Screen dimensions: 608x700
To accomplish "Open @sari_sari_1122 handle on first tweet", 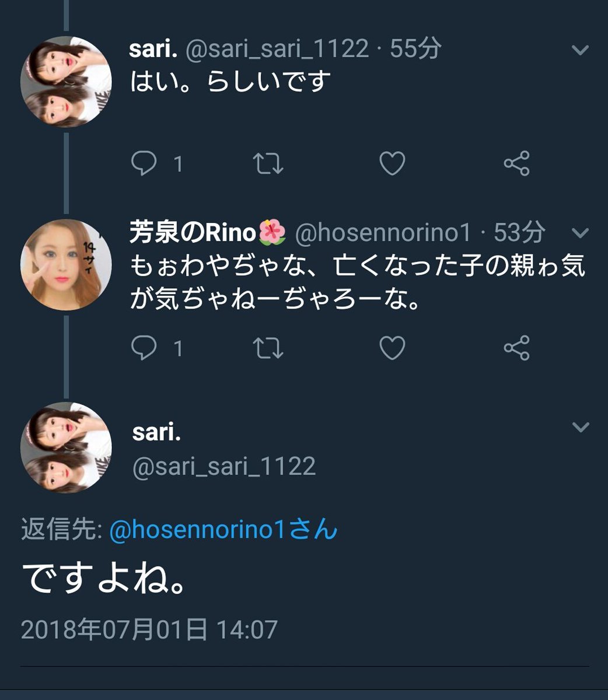I will pos(277,50).
